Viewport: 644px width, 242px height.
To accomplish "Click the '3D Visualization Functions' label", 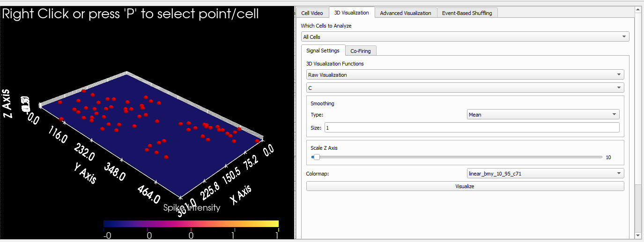I will coord(335,64).
